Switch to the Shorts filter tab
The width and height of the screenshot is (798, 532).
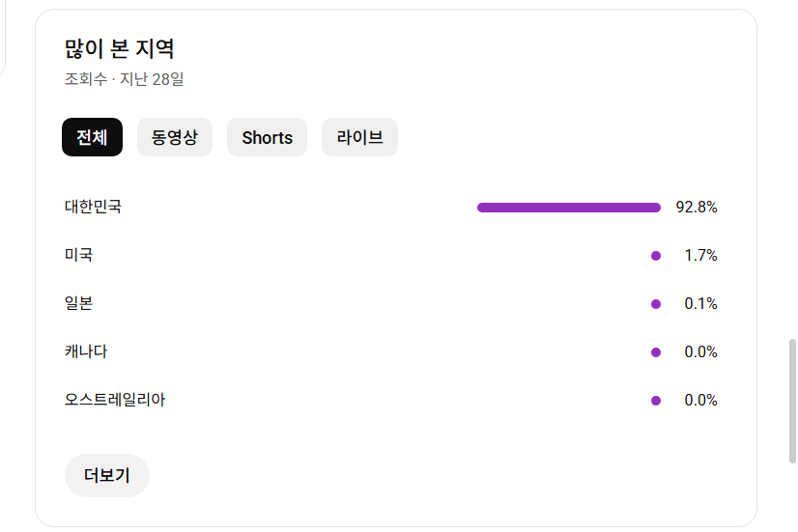click(x=267, y=137)
